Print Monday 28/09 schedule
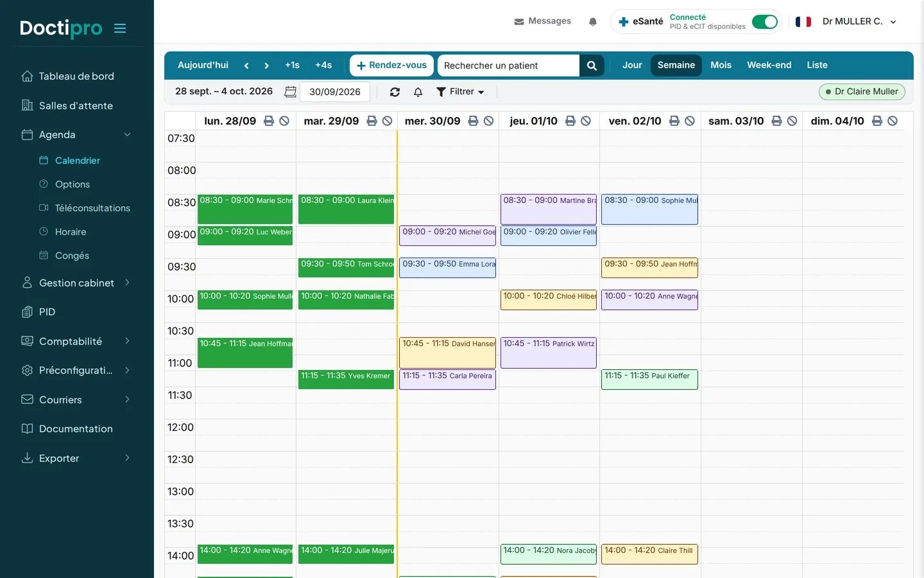 point(269,121)
